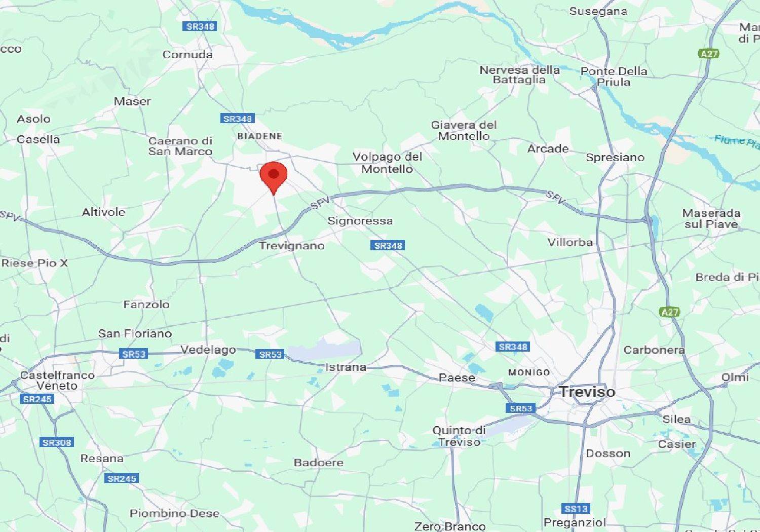Image resolution: width=760 pixels, height=532 pixels.
Task: Click the Biadene neighborhood label
Action: click(x=260, y=136)
